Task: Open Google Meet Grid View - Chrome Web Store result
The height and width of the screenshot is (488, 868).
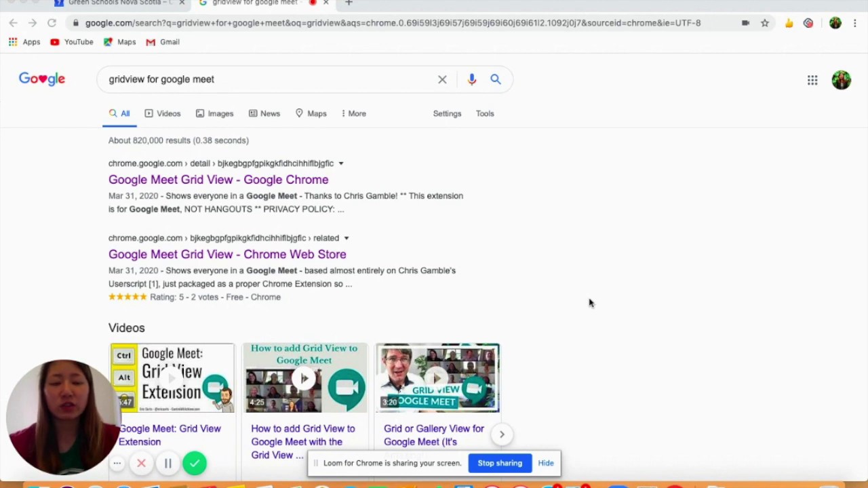Action: pyautogui.click(x=227, y=254)
